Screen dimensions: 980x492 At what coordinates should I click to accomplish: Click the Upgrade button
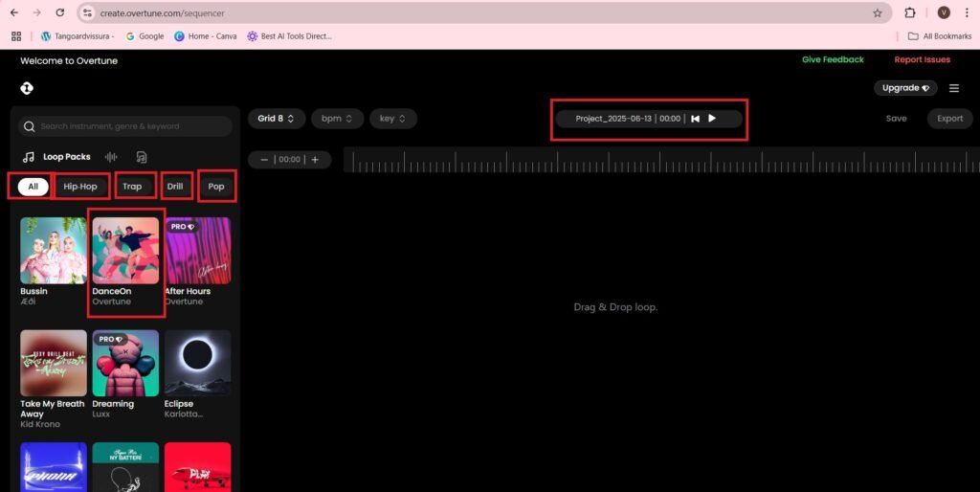pyautogui.click(x=905, y=88)
